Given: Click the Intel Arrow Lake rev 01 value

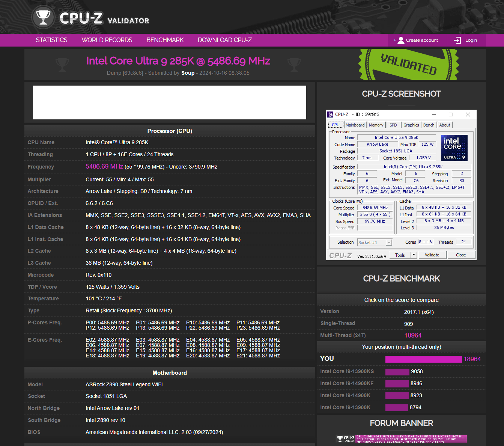Looking at the screenshot, I should tap(112, 408).
